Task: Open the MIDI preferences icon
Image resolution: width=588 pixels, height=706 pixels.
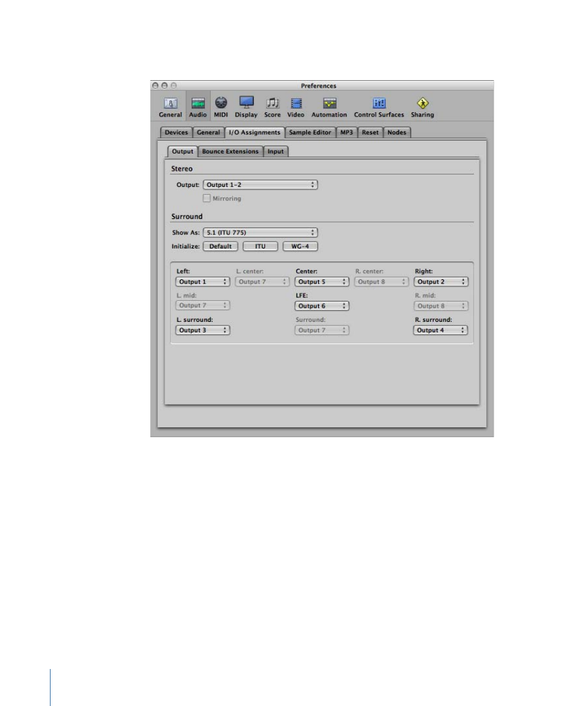Action: point(221,107)
